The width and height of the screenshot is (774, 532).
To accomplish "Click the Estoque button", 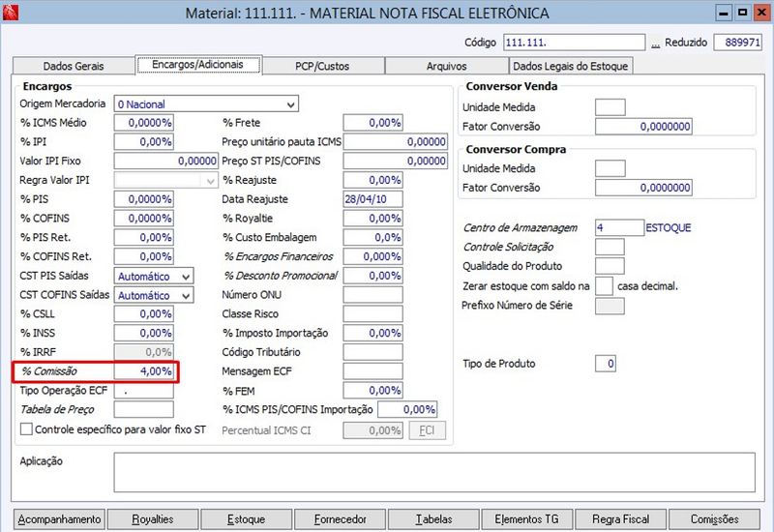I will (247, 519).
